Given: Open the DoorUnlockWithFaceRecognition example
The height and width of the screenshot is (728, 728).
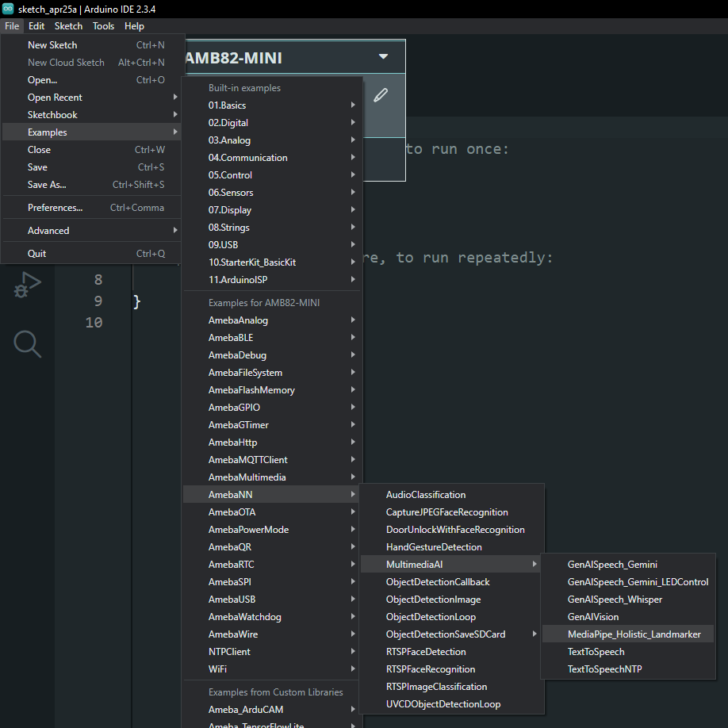Looking at the screenshot, I should [x=450, y=530].
